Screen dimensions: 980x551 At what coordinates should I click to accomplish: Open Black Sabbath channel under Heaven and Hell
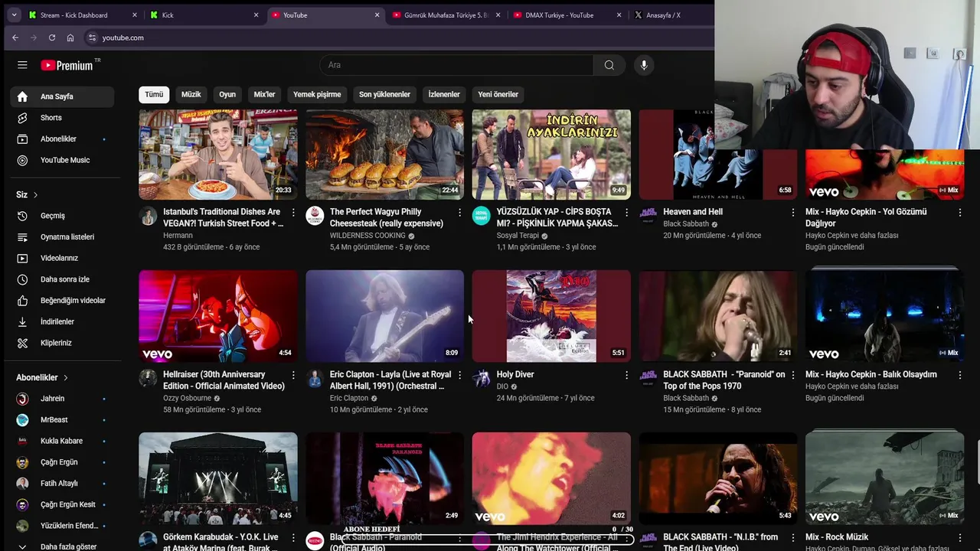point(686,224)
